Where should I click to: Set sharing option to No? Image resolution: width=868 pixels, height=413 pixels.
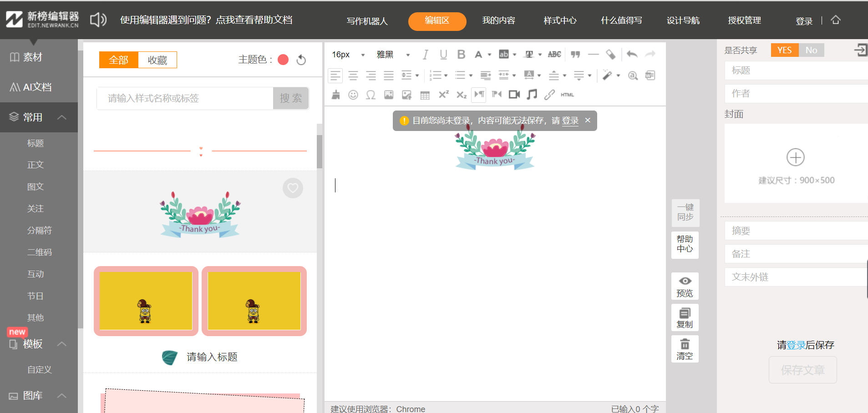pos(811,50)
